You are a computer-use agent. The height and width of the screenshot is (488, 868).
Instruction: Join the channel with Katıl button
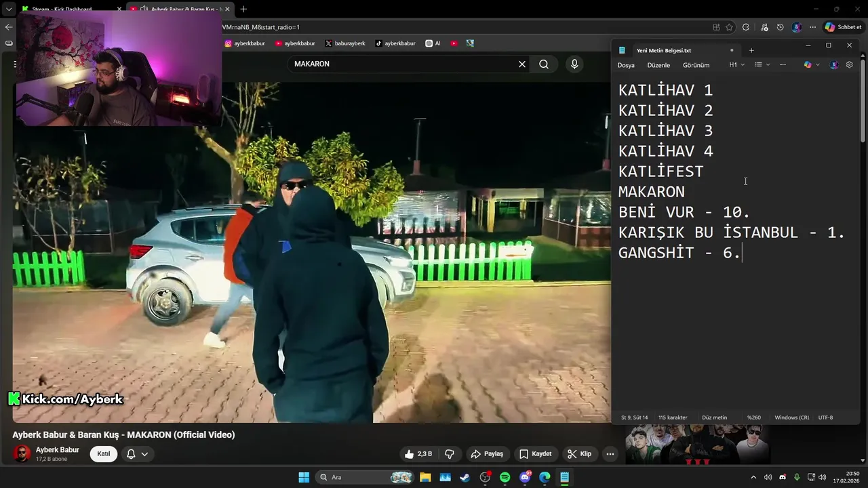[104, 454]
